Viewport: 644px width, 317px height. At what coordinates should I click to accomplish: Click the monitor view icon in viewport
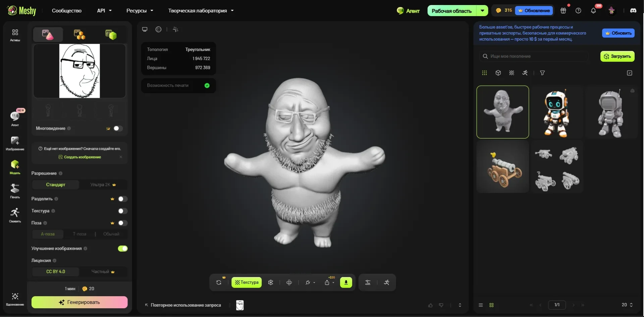(x=145, y=30)
